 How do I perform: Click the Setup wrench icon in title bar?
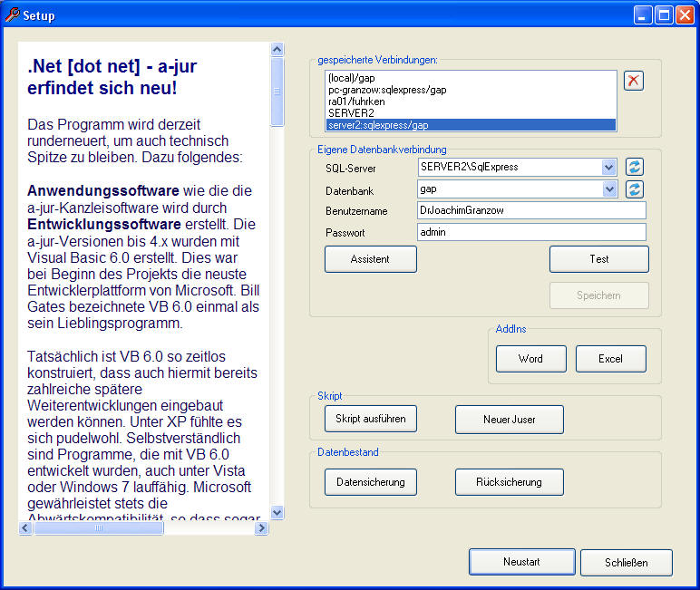click(12, 15)
